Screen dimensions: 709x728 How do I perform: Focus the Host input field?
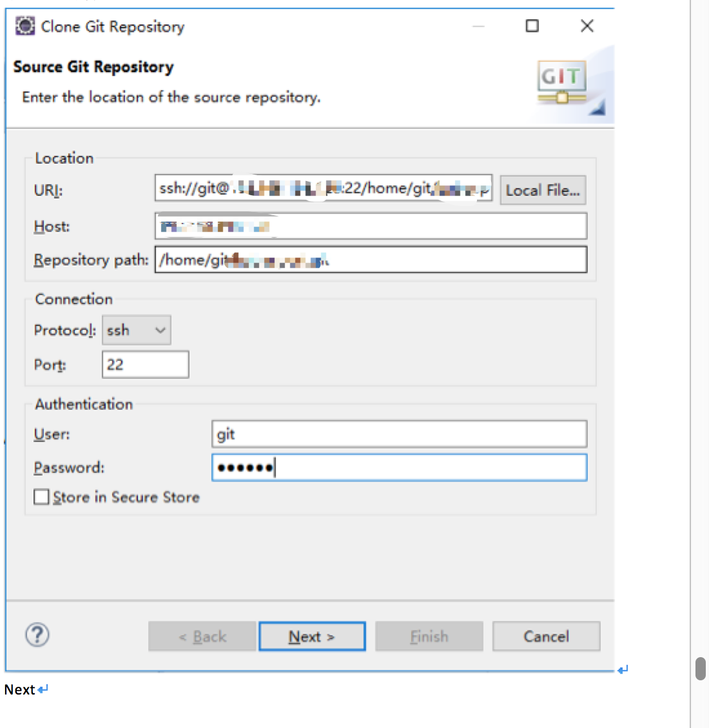[371, 226]
